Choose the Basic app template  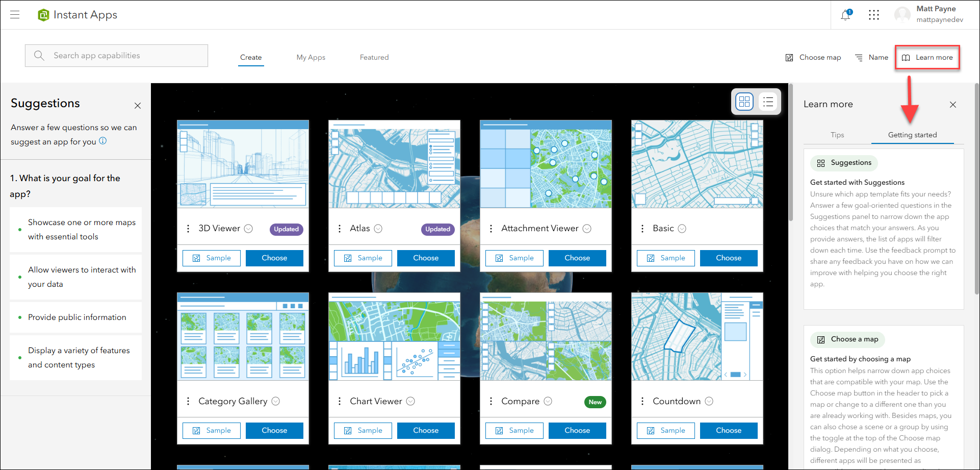(729, 258)
